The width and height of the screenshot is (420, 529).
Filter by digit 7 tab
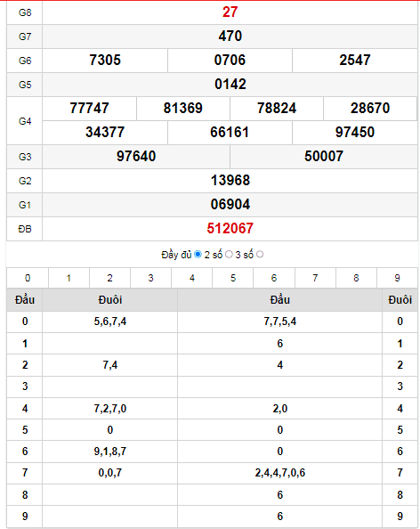coord(315,278)
